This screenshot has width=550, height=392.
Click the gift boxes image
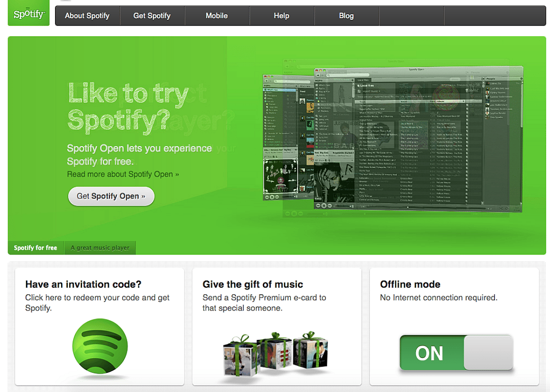tap(276, 354)
